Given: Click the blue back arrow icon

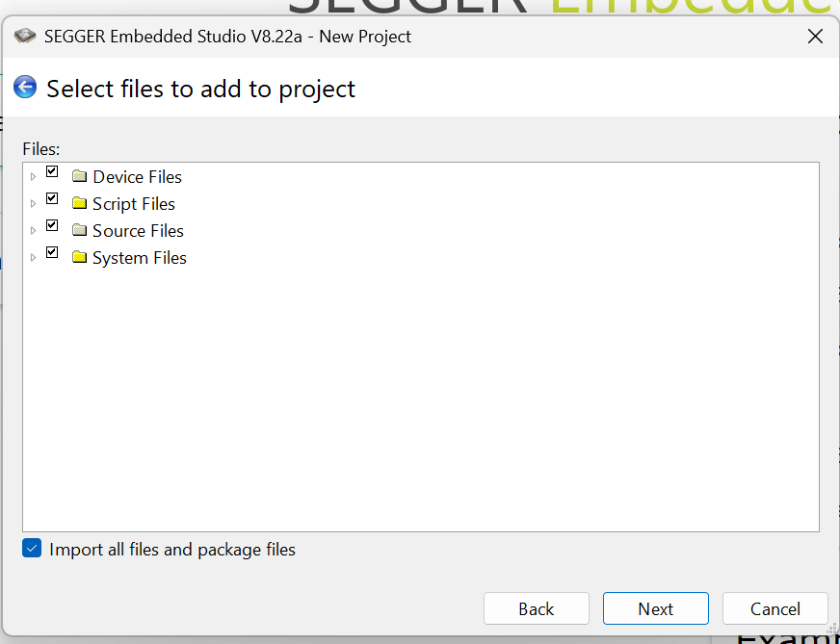Looking at the screenshot, I should [x=25, y=88].
